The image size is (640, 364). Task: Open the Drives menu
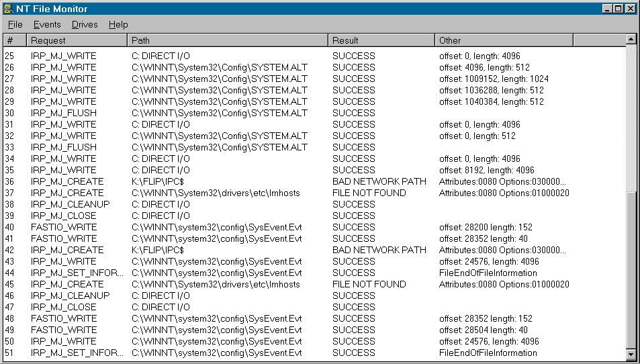point(85,25)
